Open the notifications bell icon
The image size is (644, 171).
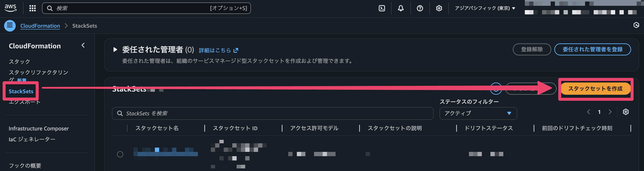click(x=401, y=8)
